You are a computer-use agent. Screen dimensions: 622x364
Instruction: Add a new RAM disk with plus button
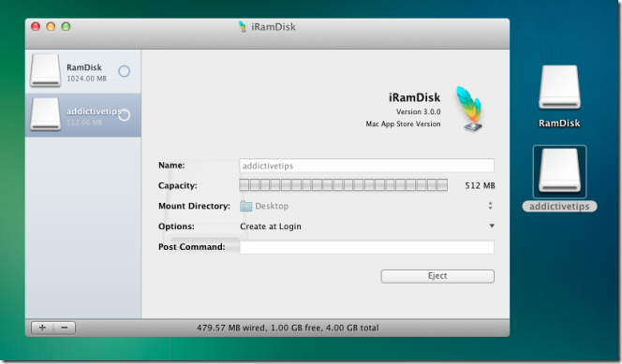tap(42, 328)
